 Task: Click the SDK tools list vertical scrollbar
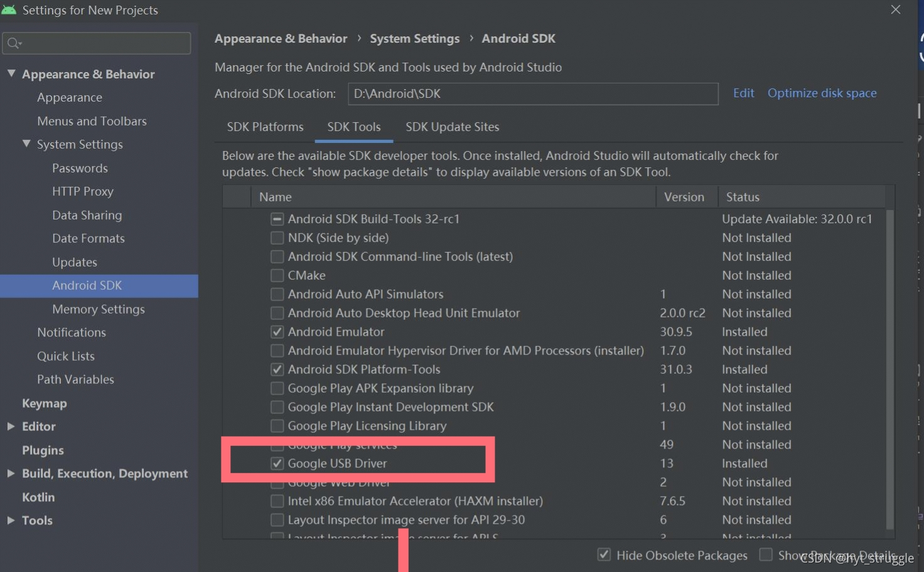[889, 370]
